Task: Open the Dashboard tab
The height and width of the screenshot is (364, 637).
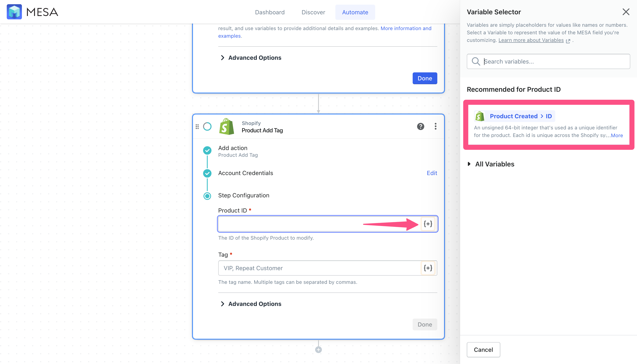Action: [x=270, y=12]
